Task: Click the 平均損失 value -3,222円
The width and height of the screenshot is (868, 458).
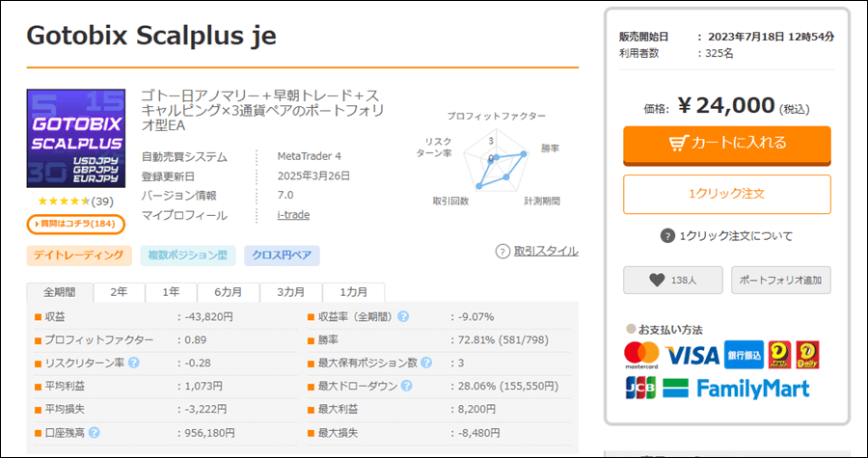Action: point(204,410)
